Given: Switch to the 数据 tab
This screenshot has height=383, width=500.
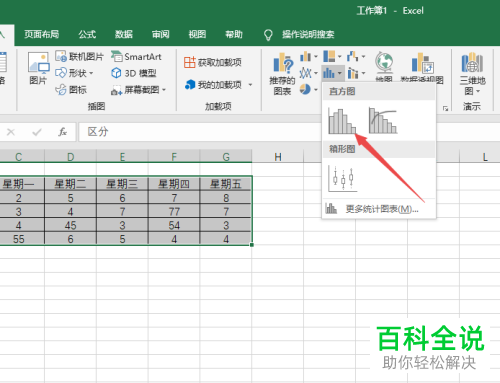Looking at the screenshot, I should pyautogui.click(x=124, y=34).
